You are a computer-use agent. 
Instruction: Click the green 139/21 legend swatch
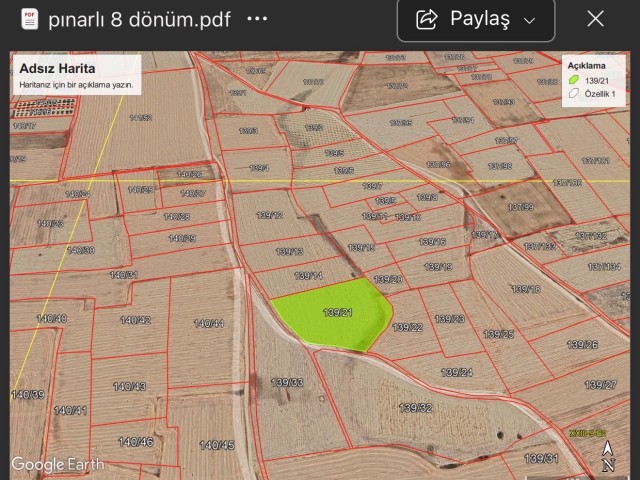pos(574,80)
